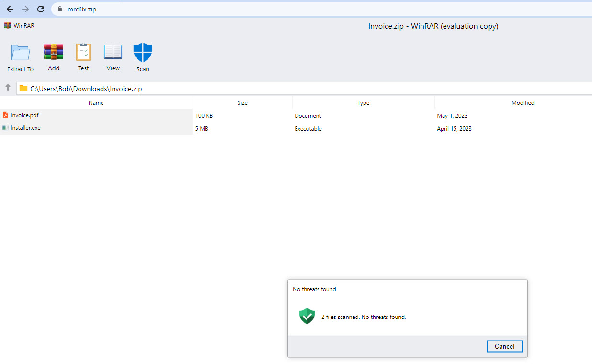Click the browser forward arrow
This screenshot has height=364, width=592.
click(25, 9)
